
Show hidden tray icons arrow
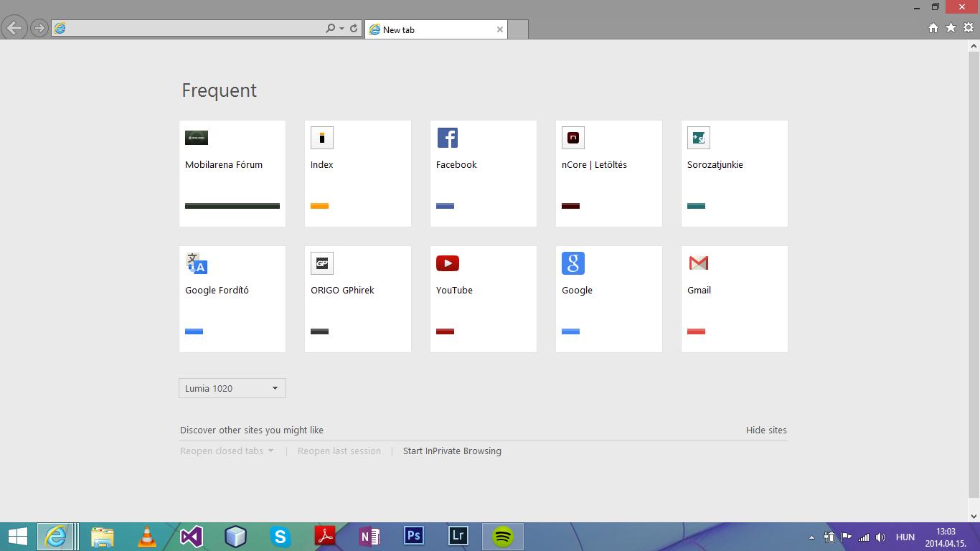811,537
